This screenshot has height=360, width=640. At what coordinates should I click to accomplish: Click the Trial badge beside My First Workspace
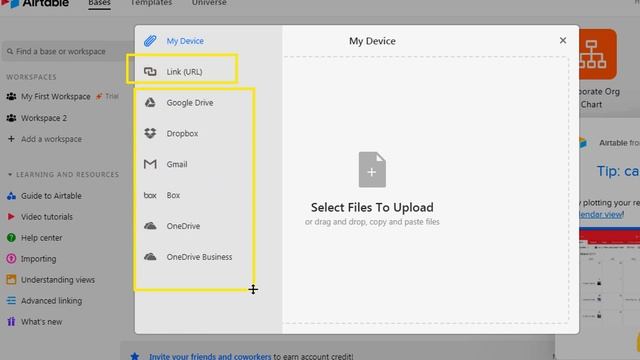point(107,96)
